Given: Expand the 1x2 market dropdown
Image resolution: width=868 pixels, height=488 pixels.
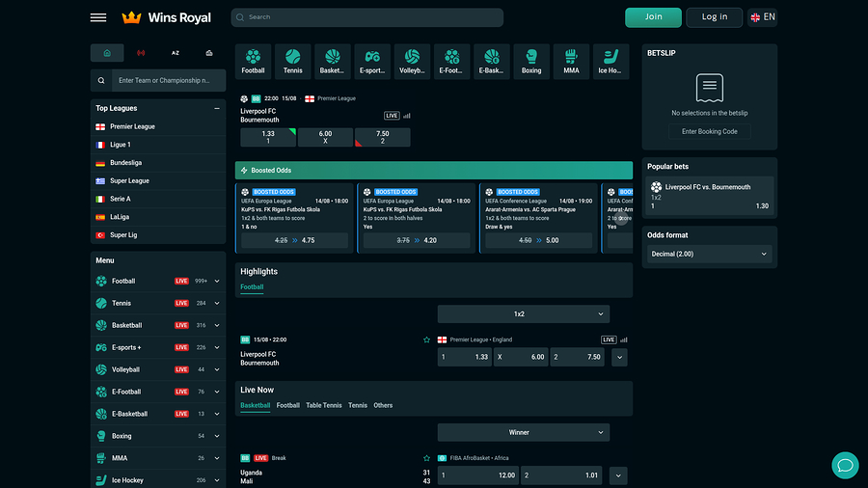Looking at the screenshot, I should click(523, 313).
